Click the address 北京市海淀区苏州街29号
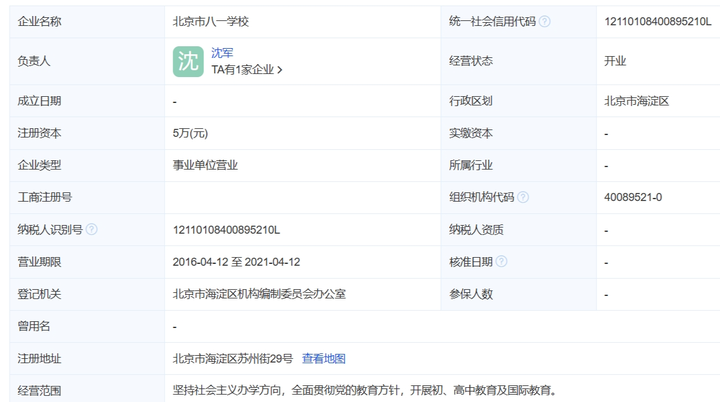This screenshot has width=720, height=402. [232, 359]
